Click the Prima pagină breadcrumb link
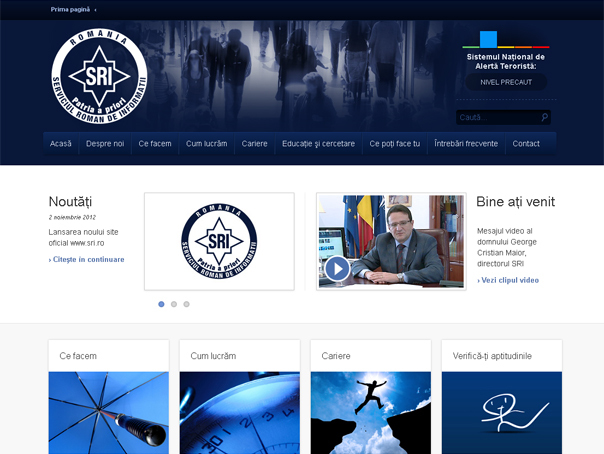The image size is (604, 454). [x=70, y=10]
